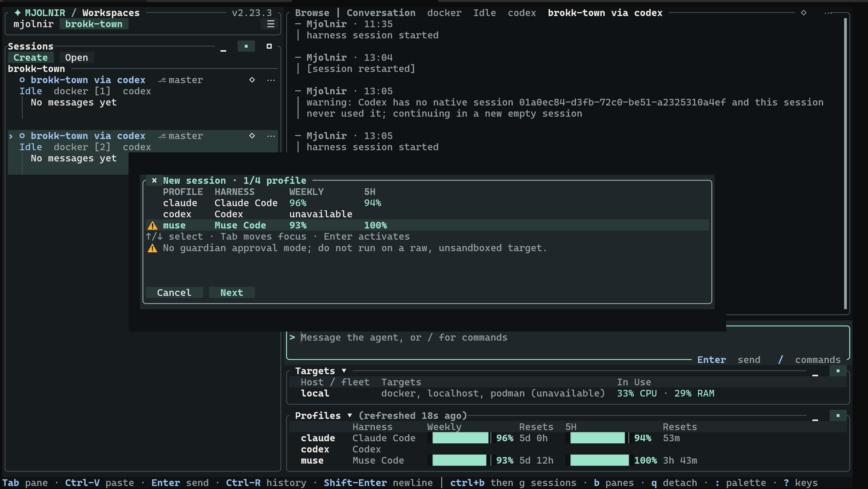
Task: Click the Create sessions button
Action: click(31, 58)
